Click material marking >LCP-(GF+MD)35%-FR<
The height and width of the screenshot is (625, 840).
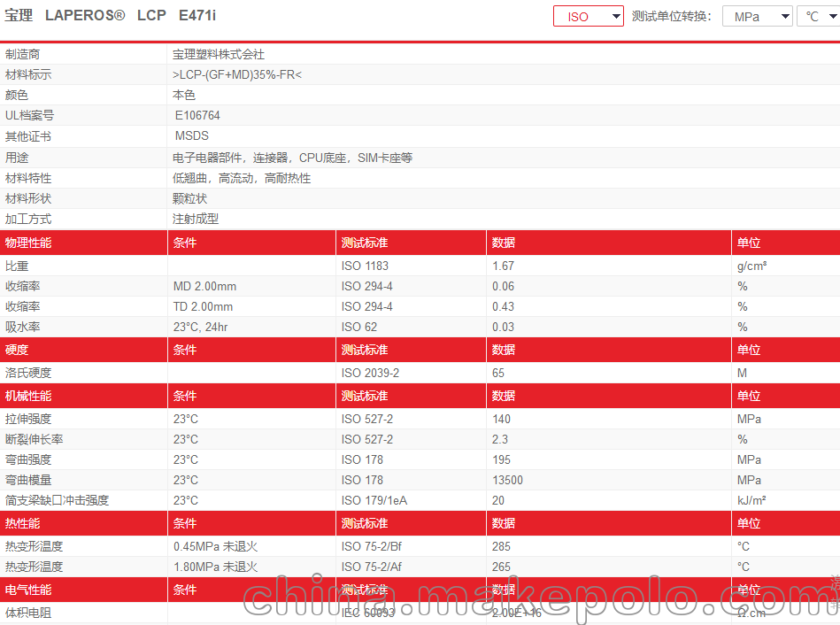(x=237, y=75)
